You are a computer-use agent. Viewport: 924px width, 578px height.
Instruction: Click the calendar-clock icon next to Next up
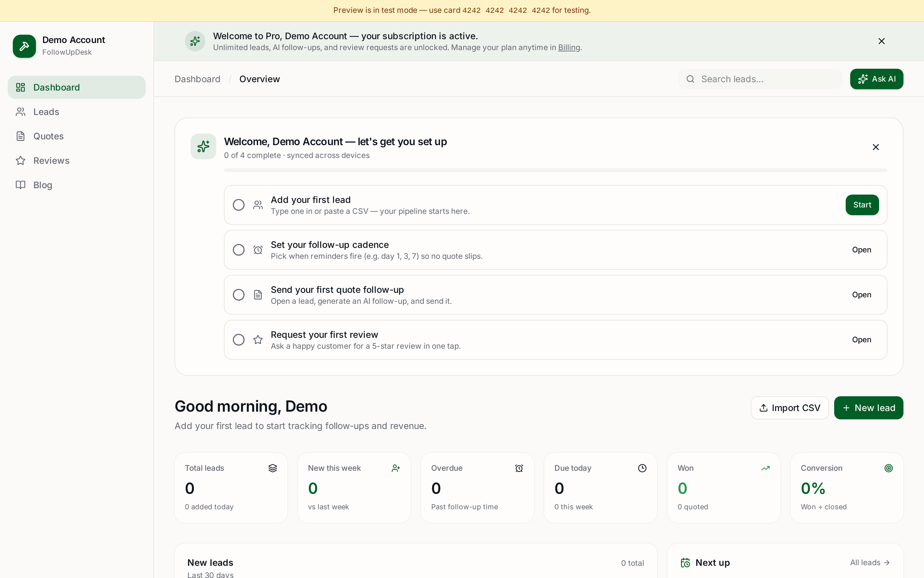pos(685,563)
